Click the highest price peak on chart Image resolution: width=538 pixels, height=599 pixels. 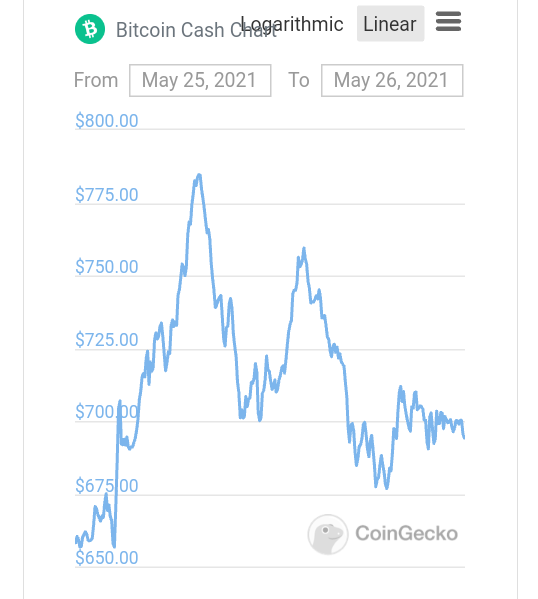(199, 176)
